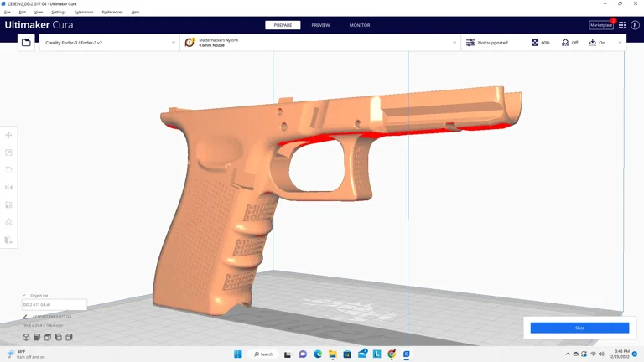Select DD.2 G17 G4.stl in object list

click(54, 305)
